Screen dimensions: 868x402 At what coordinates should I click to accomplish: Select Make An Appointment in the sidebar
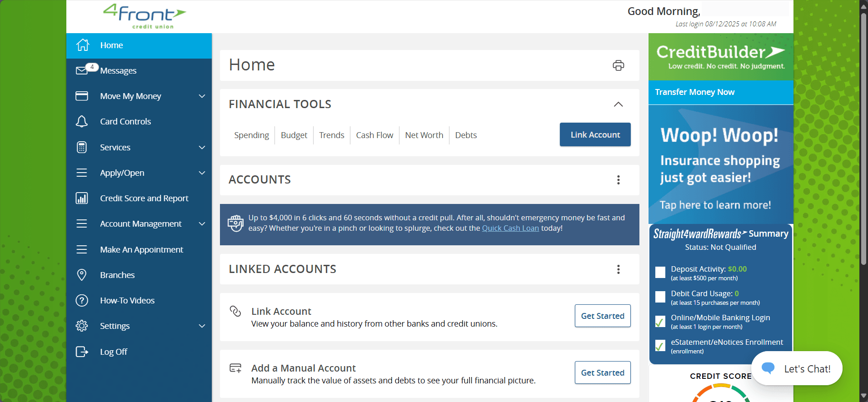139,249
